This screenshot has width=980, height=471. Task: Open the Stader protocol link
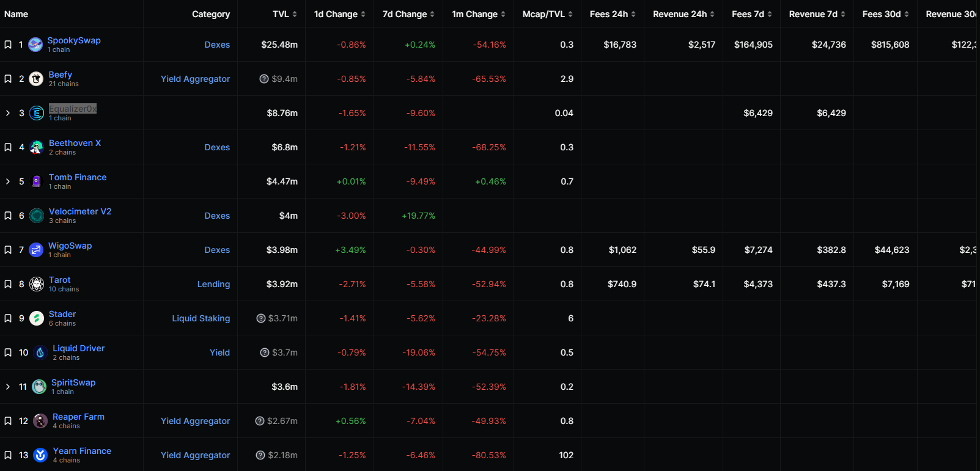[x=62, y=314]
